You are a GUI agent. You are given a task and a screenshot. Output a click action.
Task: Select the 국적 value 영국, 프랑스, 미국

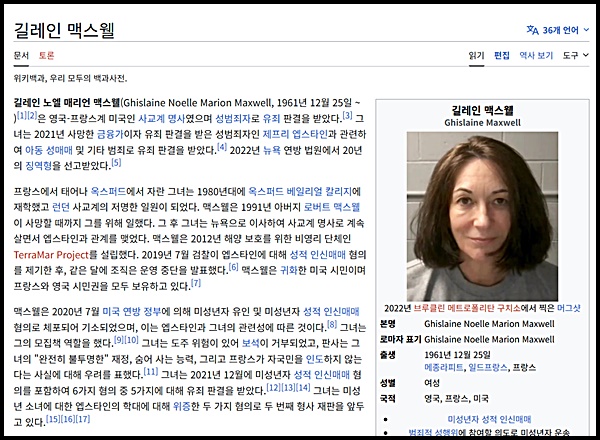[456, 399]
